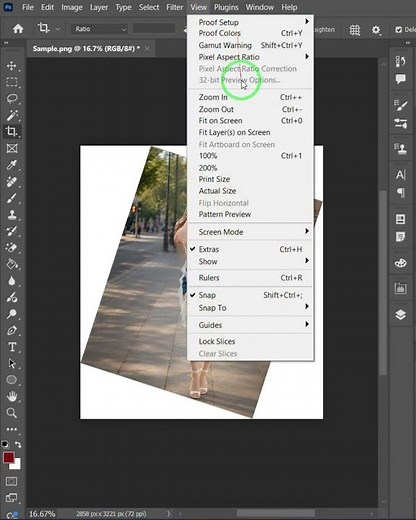Image resolution: width=416 pixels, height=520 pixels.
Task: Open the Image menu
Action: 72,7
